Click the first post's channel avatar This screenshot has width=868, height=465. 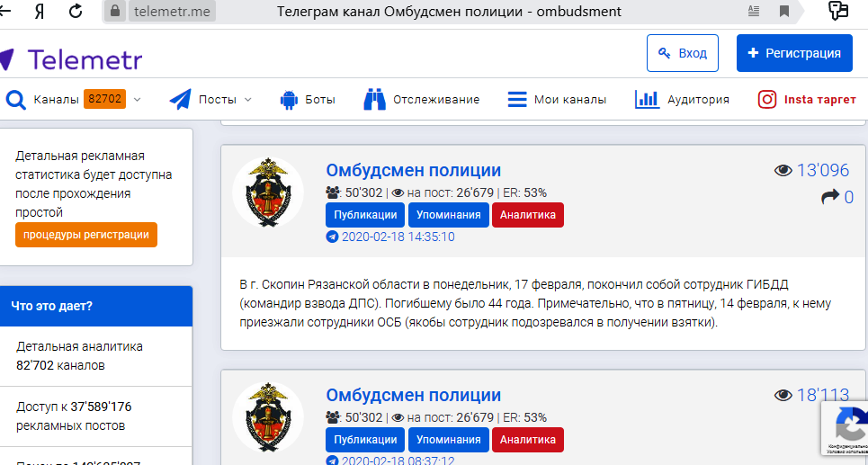coord(268,192)
